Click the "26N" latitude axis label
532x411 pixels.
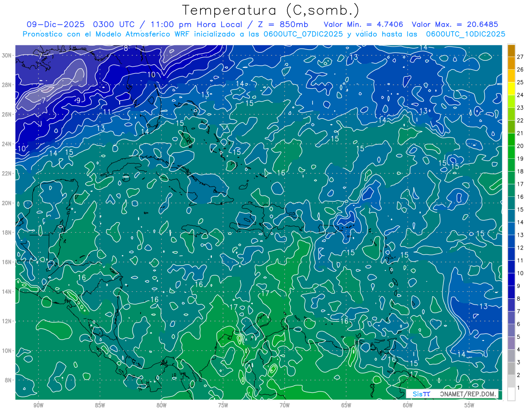(x=8, y=114)
